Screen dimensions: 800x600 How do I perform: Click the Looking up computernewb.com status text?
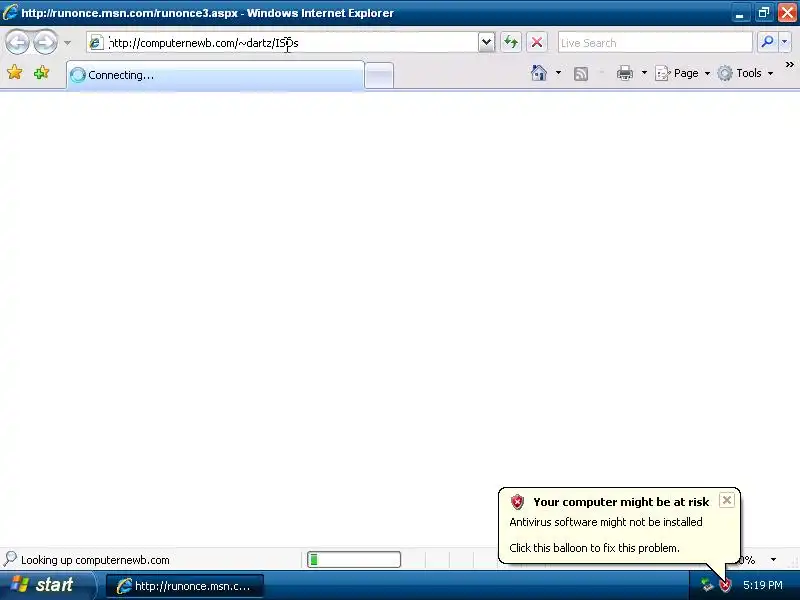click(95, 560)
